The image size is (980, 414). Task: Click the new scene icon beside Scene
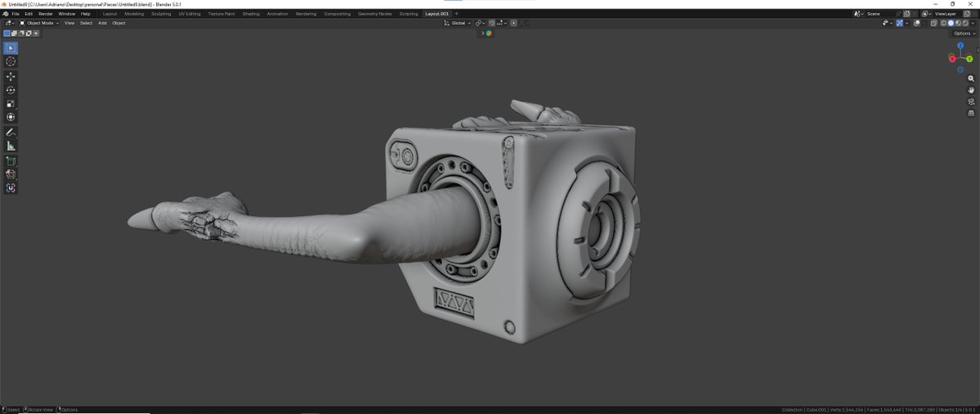point(907,14)
